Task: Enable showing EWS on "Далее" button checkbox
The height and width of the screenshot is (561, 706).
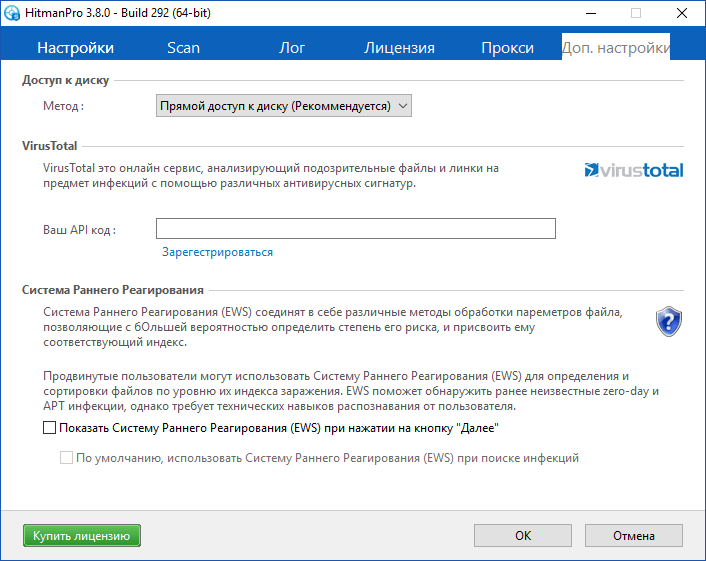Action: (x=50, y=428)
